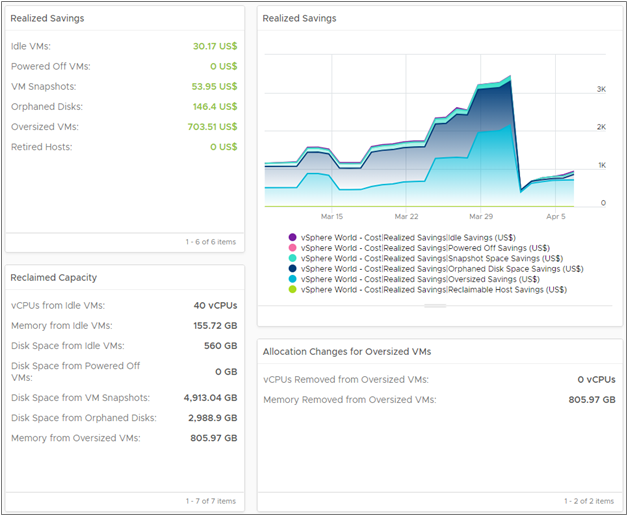This screenshot has height=516, width=628.
Task: Toggle the Orphaned Disk Space Savings legend label
Action: tap(442, 269)
